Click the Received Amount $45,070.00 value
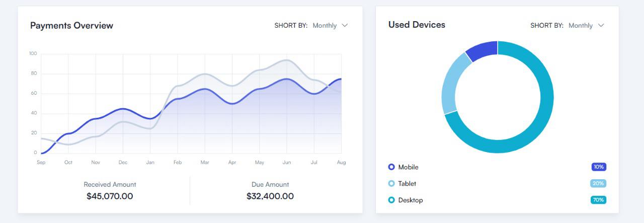The image size is (644, 223). [110, 196]
